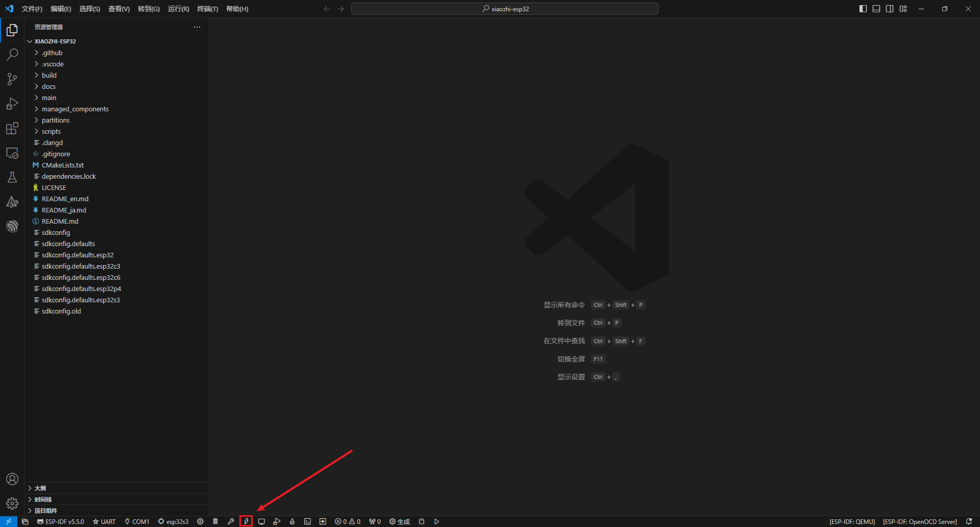Click the build, flash and monitor flame icon

292,521
